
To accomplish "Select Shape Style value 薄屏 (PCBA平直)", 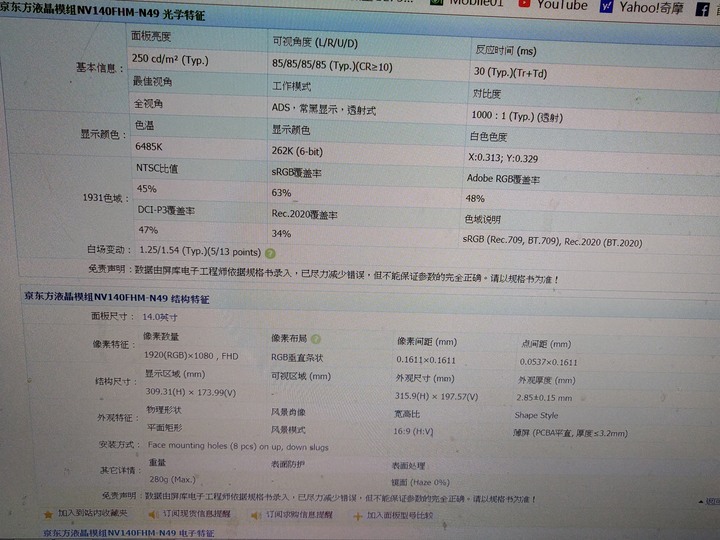I will [x=570, y=433].
